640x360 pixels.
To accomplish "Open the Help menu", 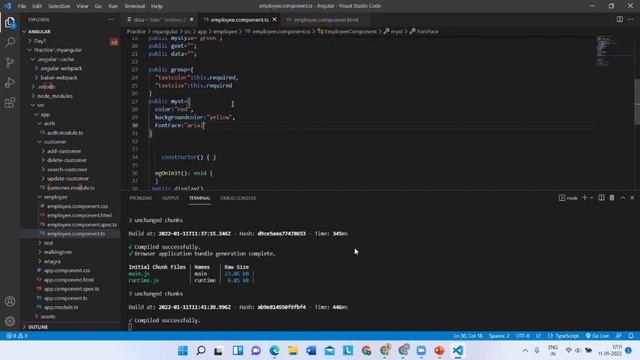I will coord(157,6).
